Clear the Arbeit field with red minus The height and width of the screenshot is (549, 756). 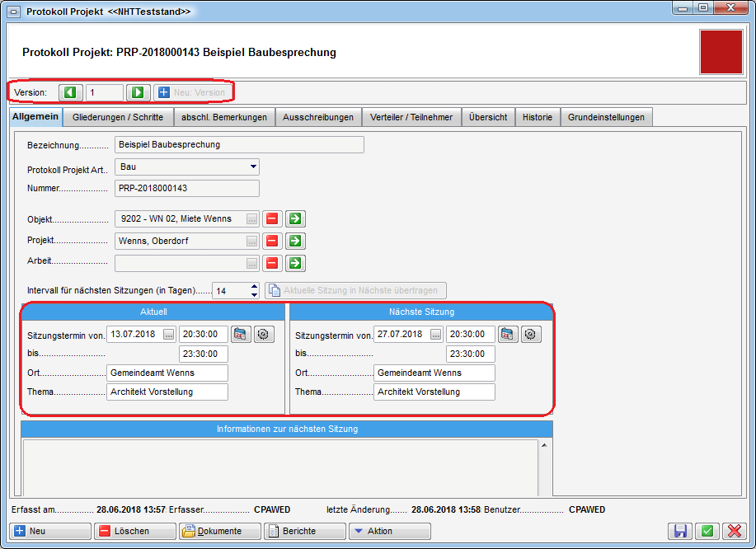point(272,264)
